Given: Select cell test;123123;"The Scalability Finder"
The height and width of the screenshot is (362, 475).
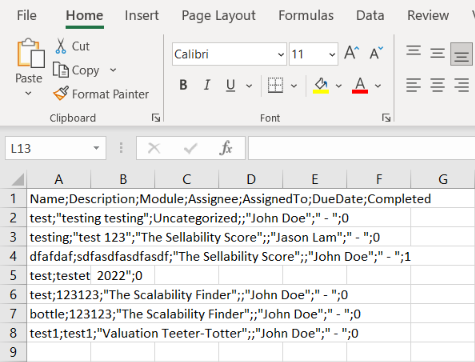Looking at the screenshot, I should 59,295.
